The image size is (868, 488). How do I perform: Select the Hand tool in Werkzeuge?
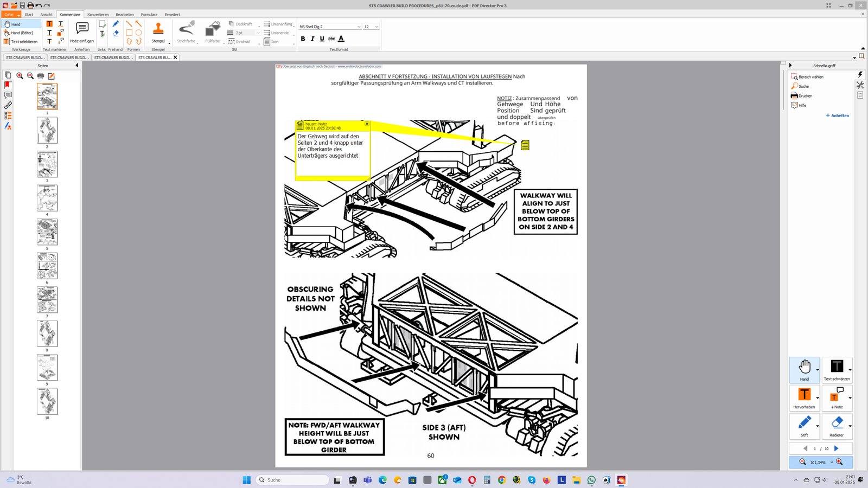tap(22, 24)
